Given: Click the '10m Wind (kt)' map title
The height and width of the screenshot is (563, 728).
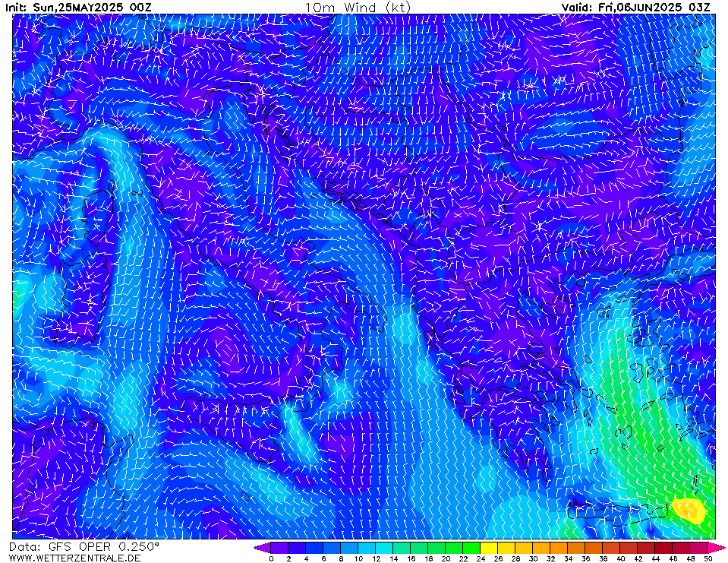Looking at the screenshot, I should tap(358, 8).
